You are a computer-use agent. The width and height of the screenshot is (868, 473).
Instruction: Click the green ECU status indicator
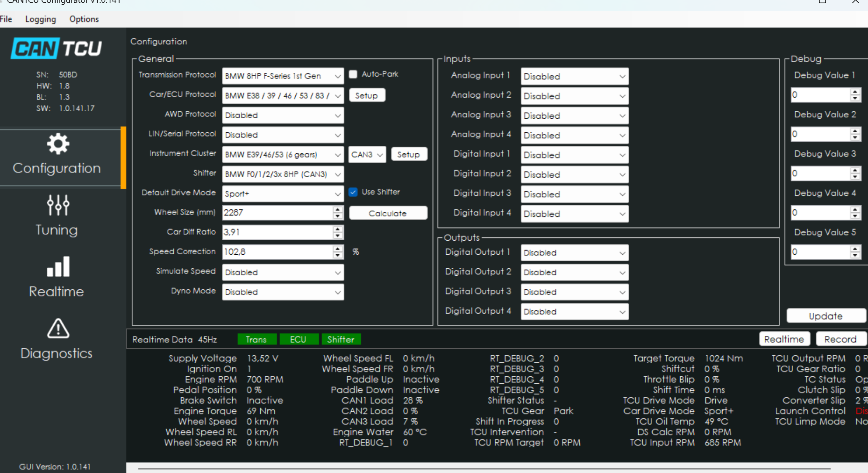coord(298,339)
